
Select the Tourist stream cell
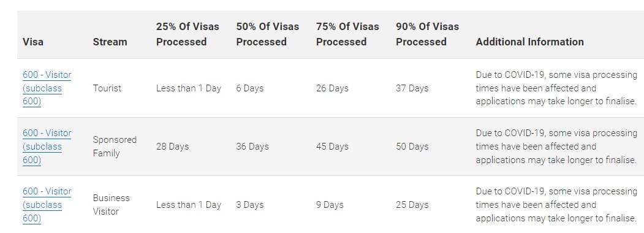tap(107, 88)
